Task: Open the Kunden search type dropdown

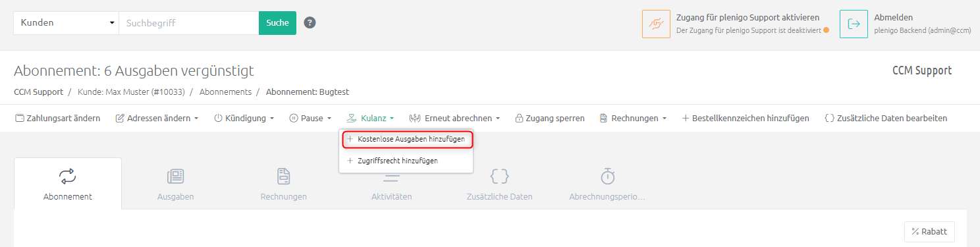Action: coord(66,22)
